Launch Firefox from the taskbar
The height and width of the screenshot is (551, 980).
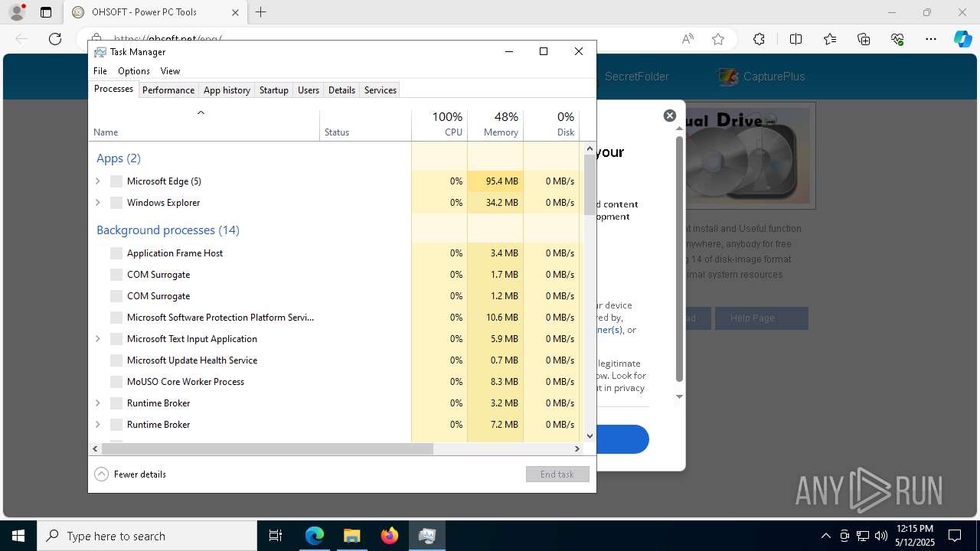[x=390, y=536]
